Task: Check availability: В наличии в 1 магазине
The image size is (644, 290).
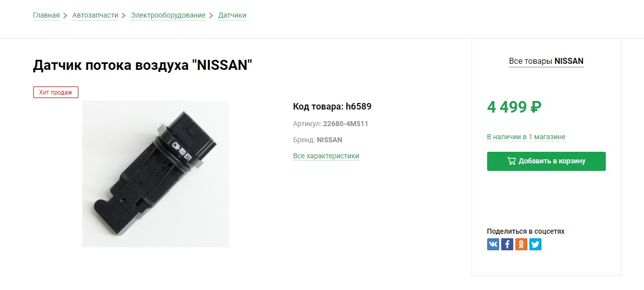Action: point(526,137)
